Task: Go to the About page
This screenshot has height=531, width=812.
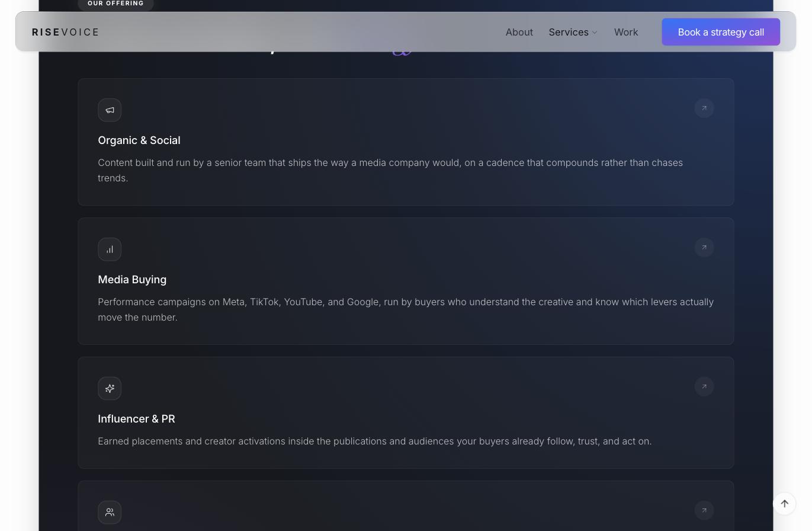Action: point(519,32)
